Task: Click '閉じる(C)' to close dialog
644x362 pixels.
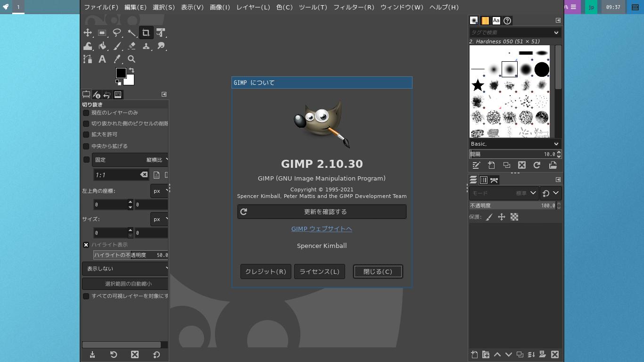Action: [378, 271]
